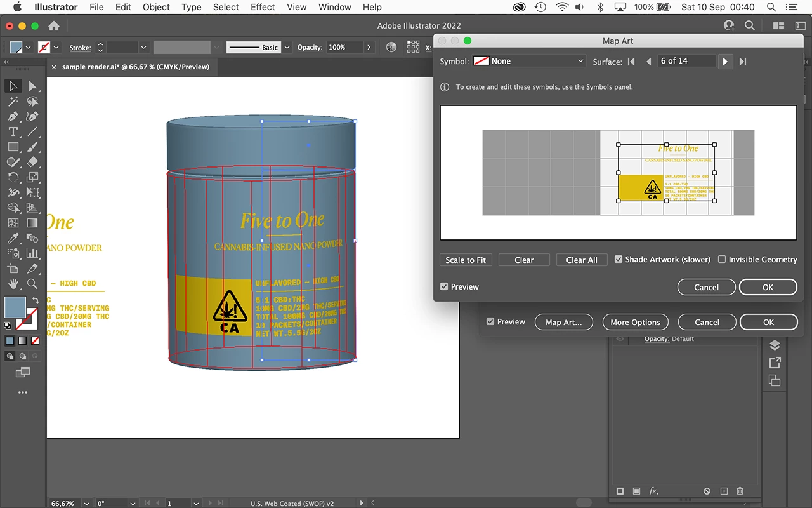812x508 pixels.
Task: Click the delete trash icon in Appearance panel
Action: tap(740, 491)
